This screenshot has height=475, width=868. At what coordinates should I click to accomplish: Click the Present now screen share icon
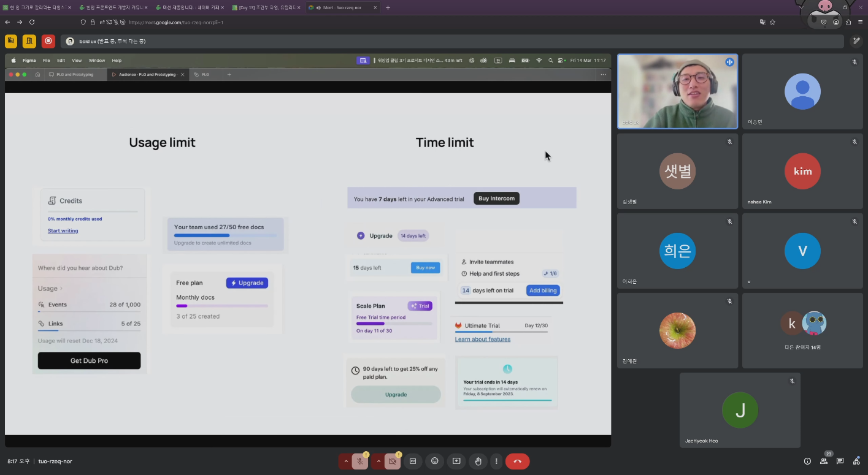[456, 462]
